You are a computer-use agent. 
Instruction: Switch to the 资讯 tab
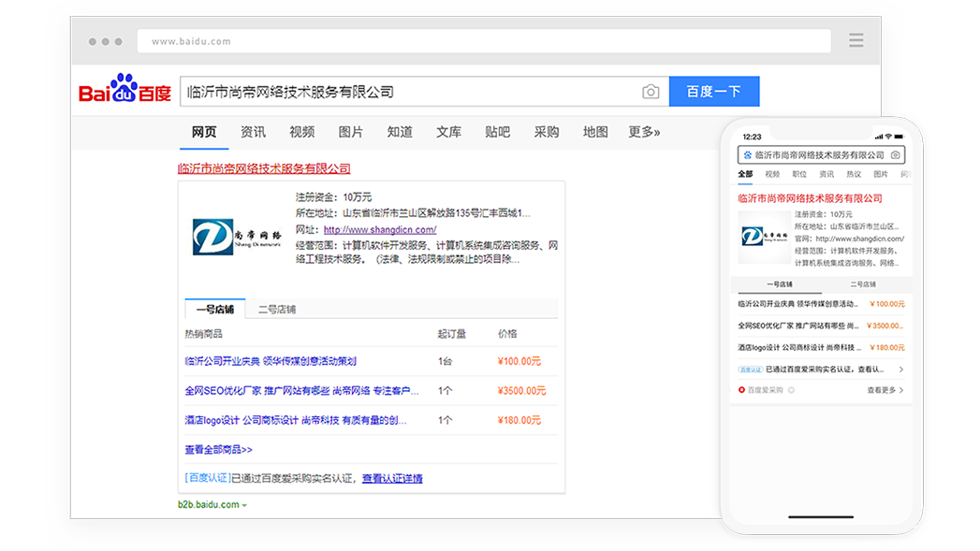coord(253,132)
